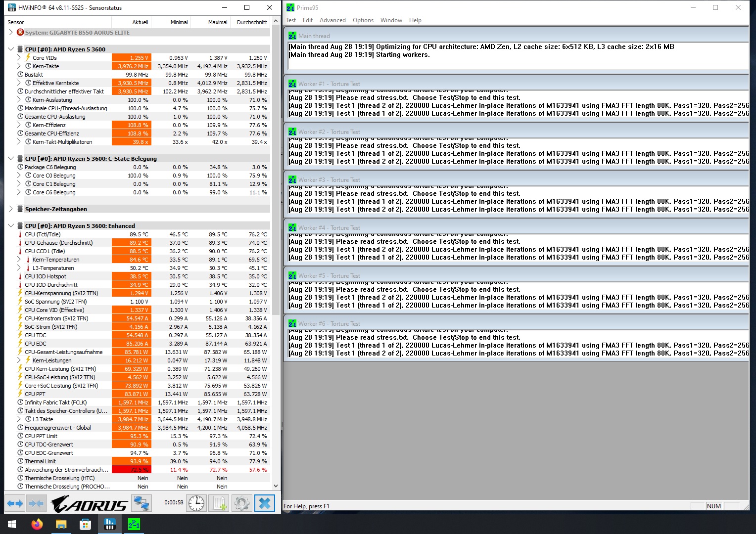Image resolution: width=756 pixels, height=534 pixels.
Task: Expand the Effektive Kerntakte row
Action: (x=19, y=83)
